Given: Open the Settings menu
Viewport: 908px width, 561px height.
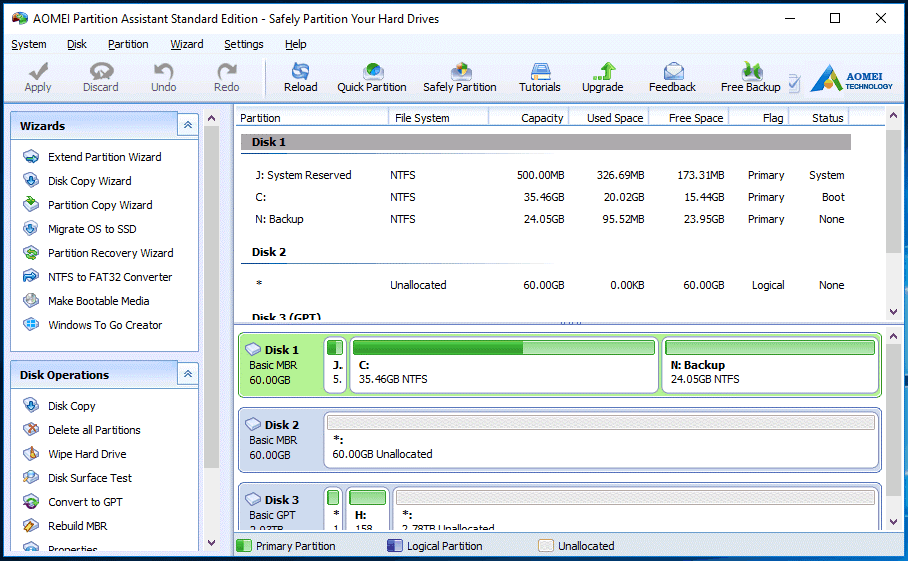Looking at the screenshot, I should [x=243, y=44].
